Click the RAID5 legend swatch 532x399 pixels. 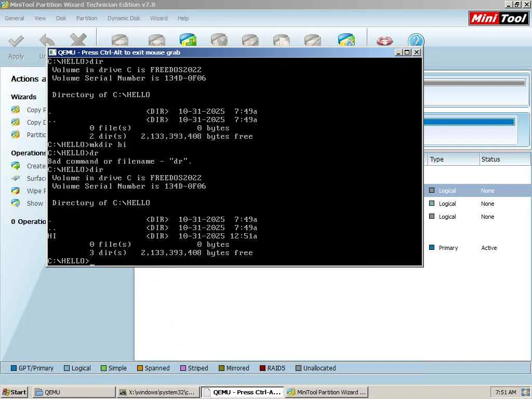point(262,368)
